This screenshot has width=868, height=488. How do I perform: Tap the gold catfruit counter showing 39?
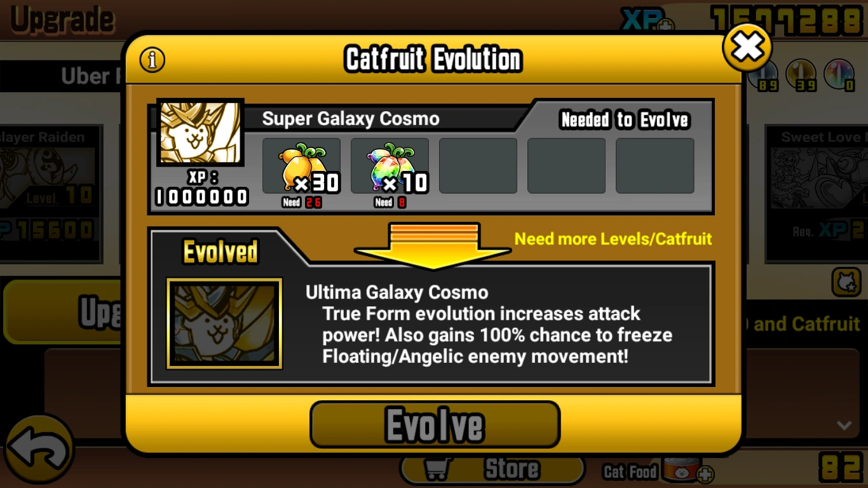coord(801,75)
